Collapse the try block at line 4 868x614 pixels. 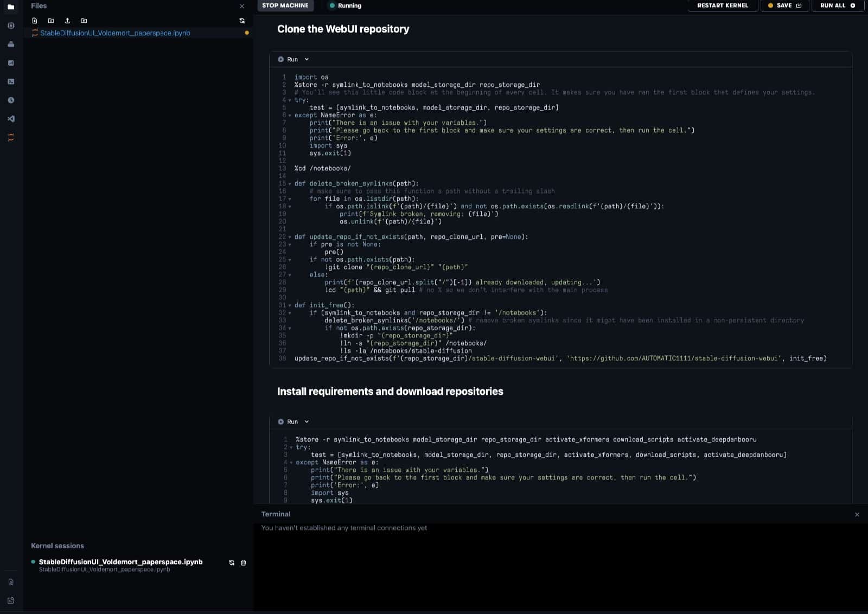(x=289, y=100)
